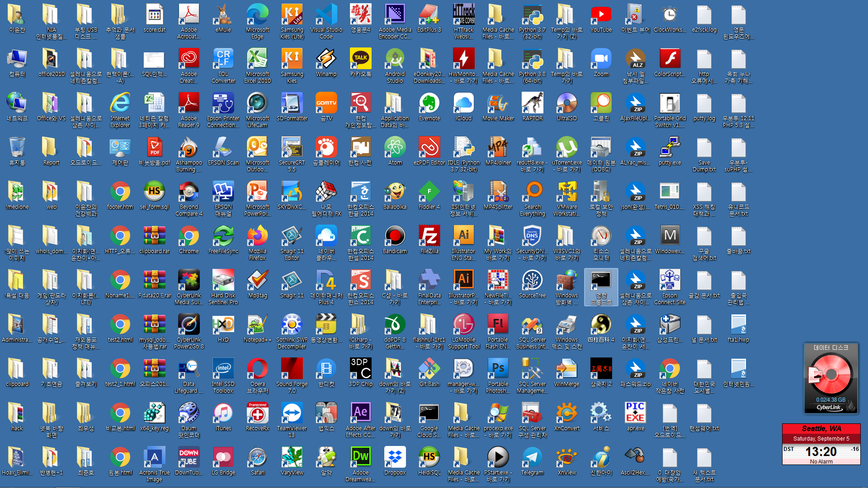This screenshot has height=488, width=868.
Task: Click the No Alarm label
Action: click(821, 461)
